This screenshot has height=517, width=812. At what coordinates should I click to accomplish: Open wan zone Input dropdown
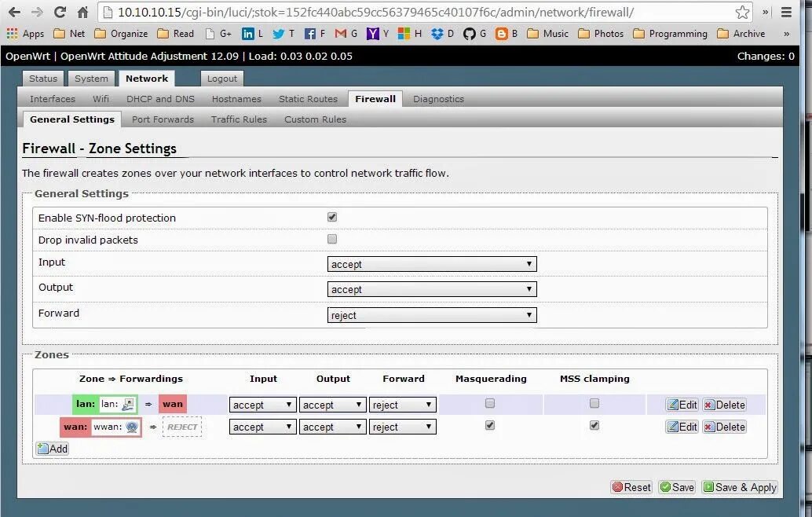pyautogui.click(x=262, y=427)
